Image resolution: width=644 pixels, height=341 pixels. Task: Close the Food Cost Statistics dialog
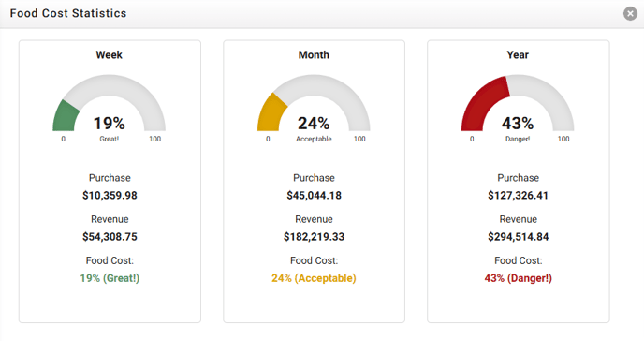pos(630,13)
